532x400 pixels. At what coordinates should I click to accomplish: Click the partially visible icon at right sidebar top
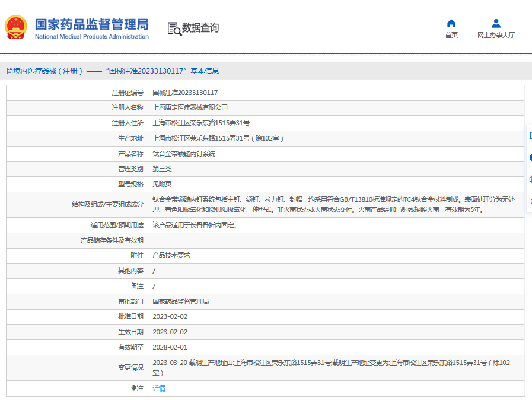(x=531, y=135)
